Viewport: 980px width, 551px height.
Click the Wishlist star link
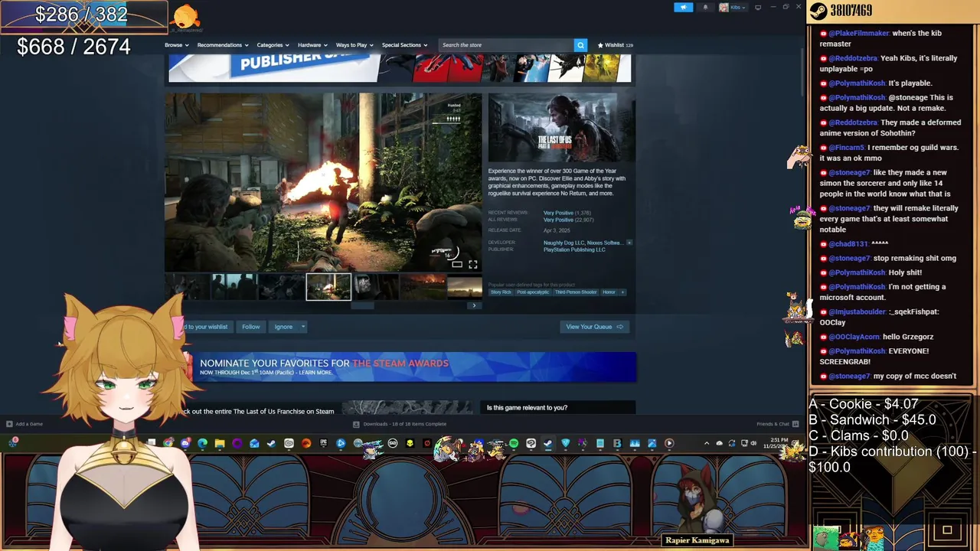tap(615, 45)
